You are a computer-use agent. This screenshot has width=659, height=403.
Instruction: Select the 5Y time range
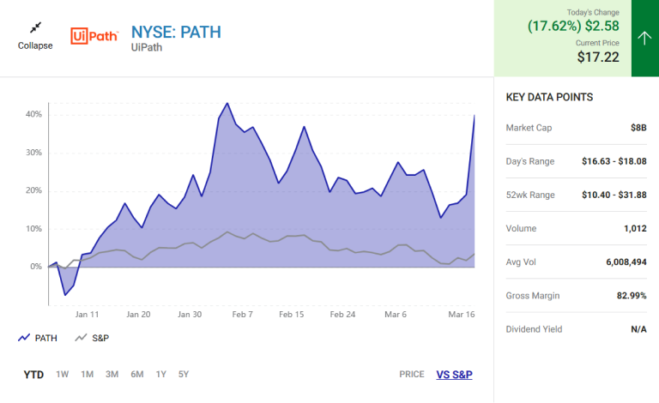click(183, 374)
